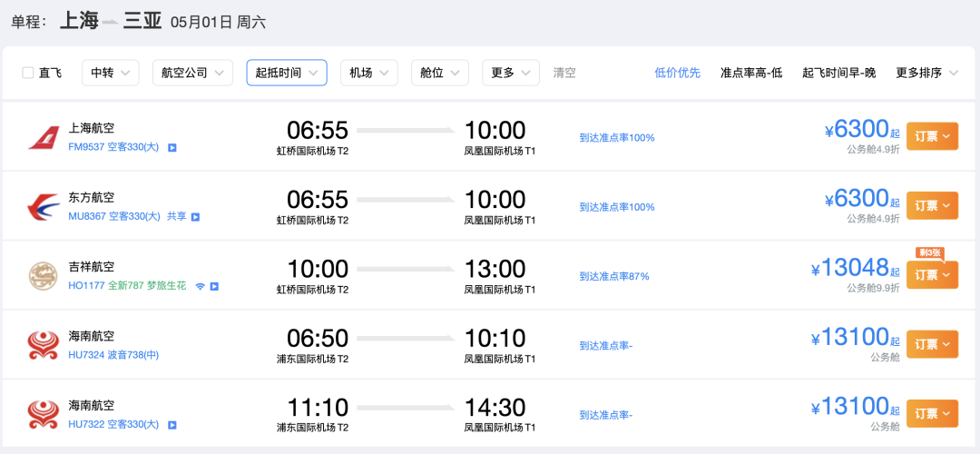Open the 舱位 cabin class dropdown
The width and height of the screenshot is (980, 454).
[440, 73]
